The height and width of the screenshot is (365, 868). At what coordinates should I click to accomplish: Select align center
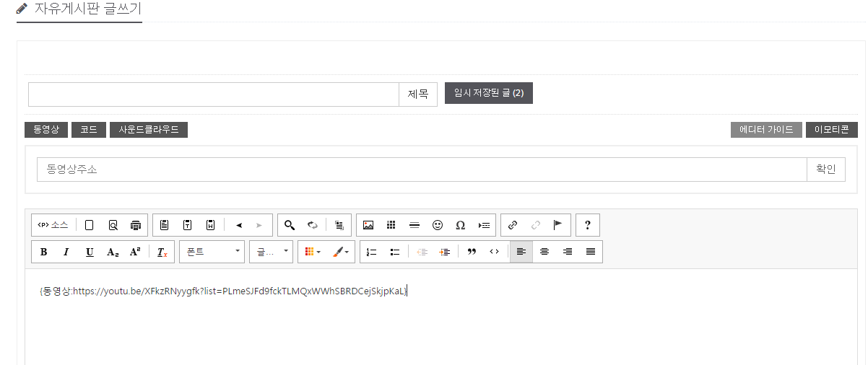click(544, 252)
